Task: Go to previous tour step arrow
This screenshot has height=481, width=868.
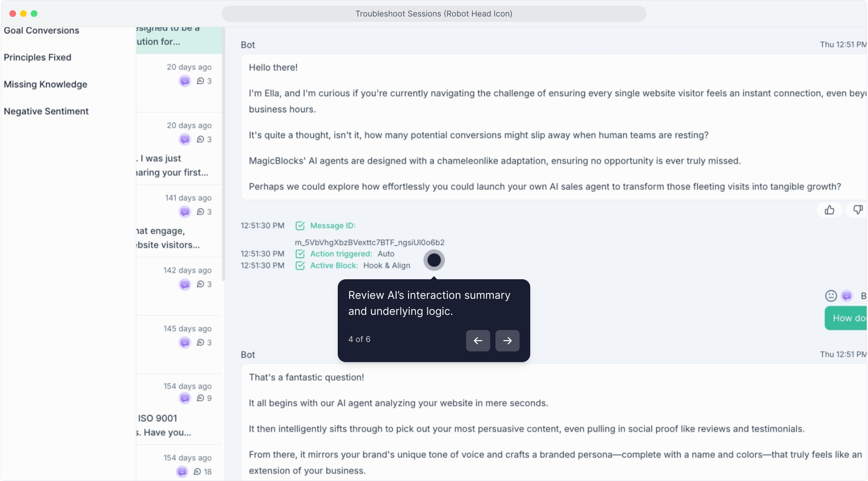Action: pos(478,341)
